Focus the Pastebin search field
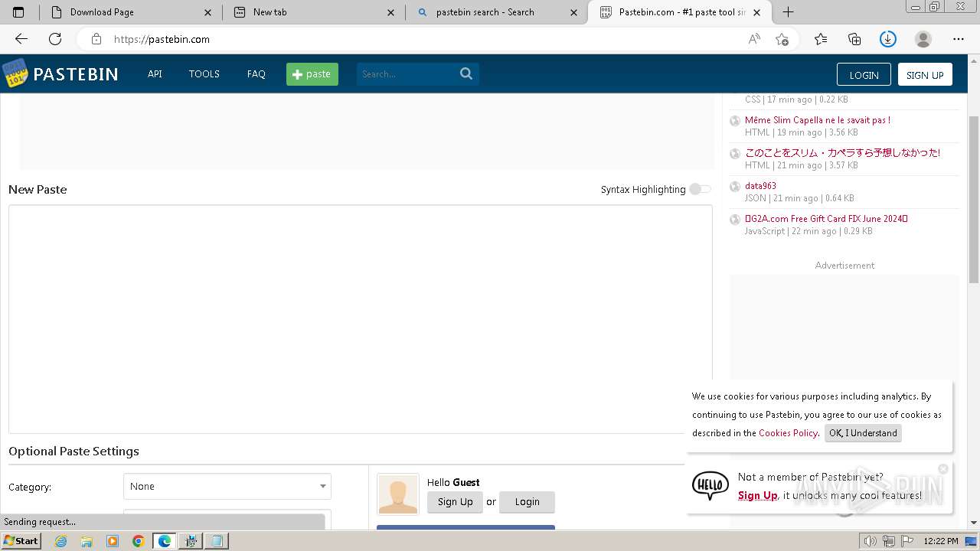Screen dimensions: 980x551 point(407,74)
